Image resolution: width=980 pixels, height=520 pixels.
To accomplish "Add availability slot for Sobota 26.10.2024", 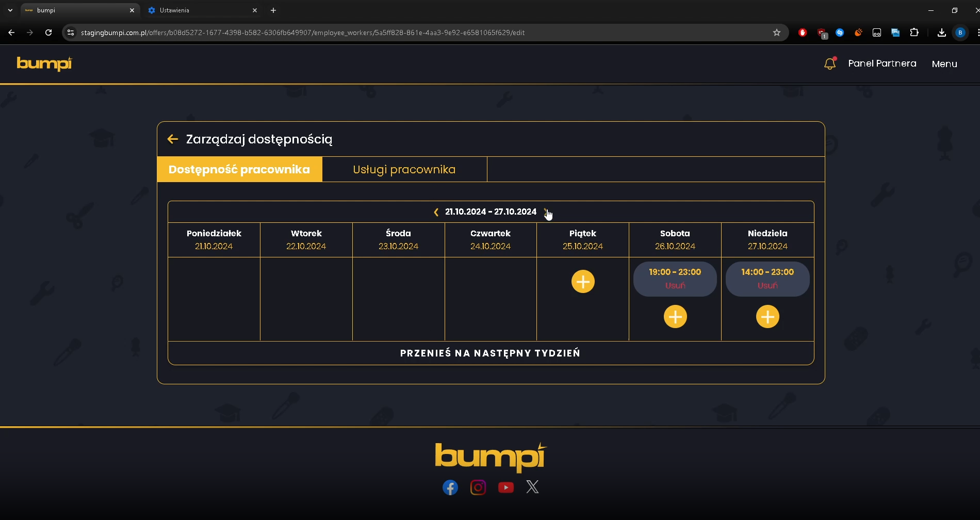I will [675, 317].
